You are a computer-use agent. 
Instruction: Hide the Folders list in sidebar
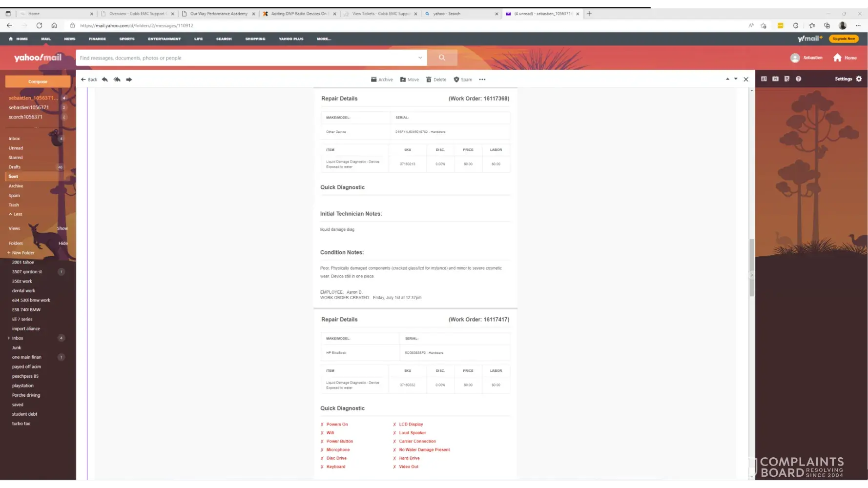coord(63,243)
